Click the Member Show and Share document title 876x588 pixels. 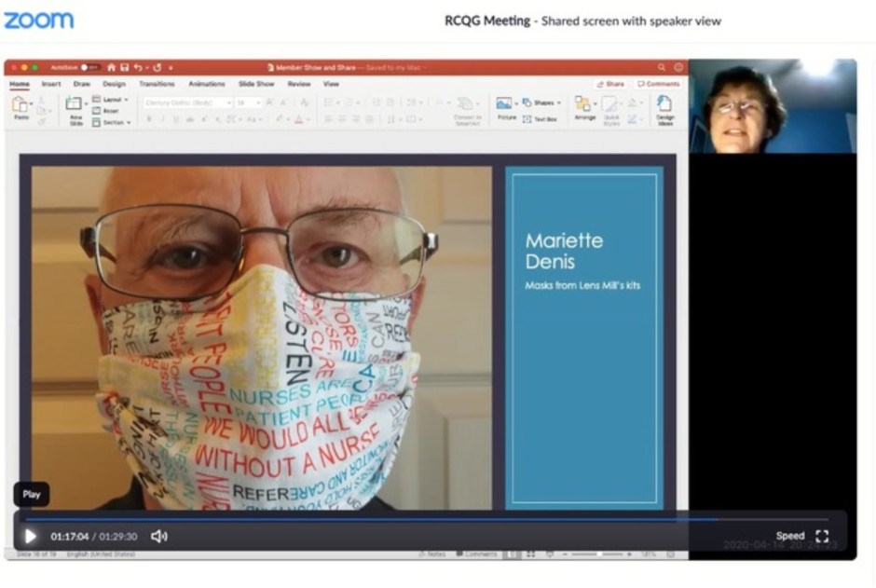[316, 68]
